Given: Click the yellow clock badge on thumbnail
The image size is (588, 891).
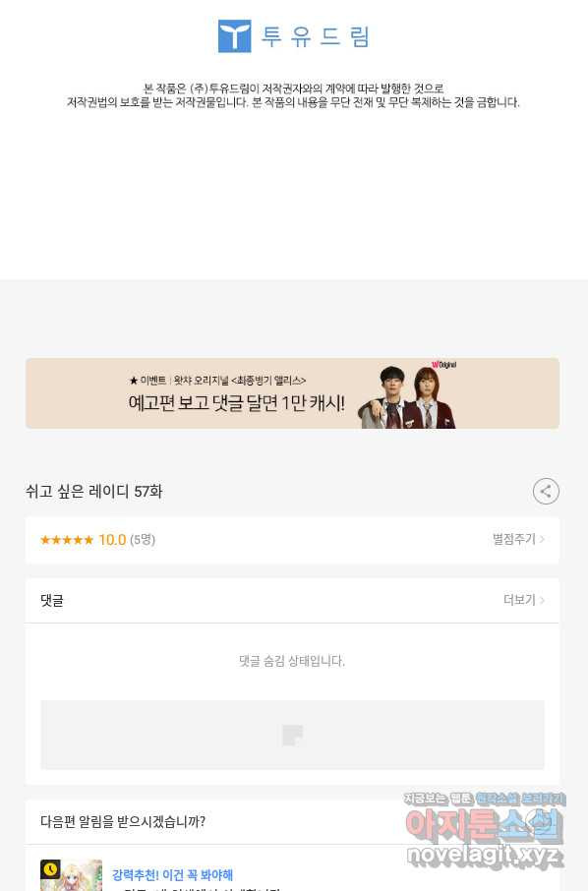Looking at the screenshot, I should click(x=50, y=868).
